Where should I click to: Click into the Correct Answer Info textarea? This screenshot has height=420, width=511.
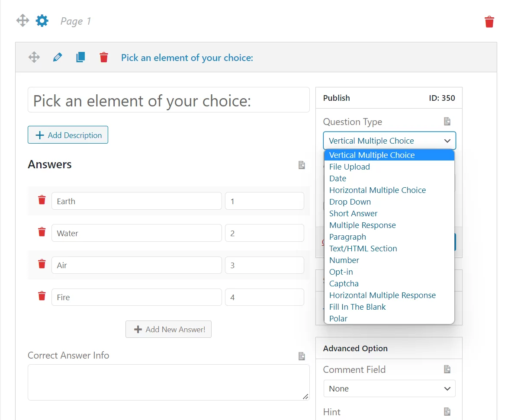click(x=168, y=382)
